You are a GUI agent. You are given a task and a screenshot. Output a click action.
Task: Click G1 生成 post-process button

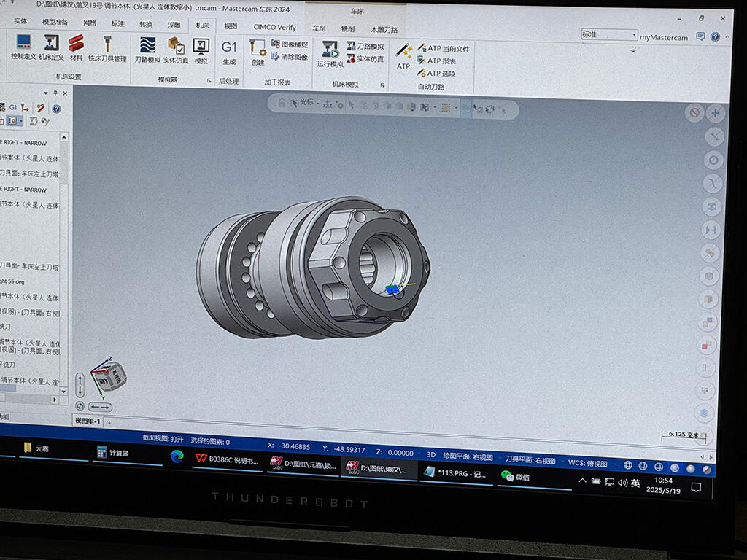coord(229,52)
